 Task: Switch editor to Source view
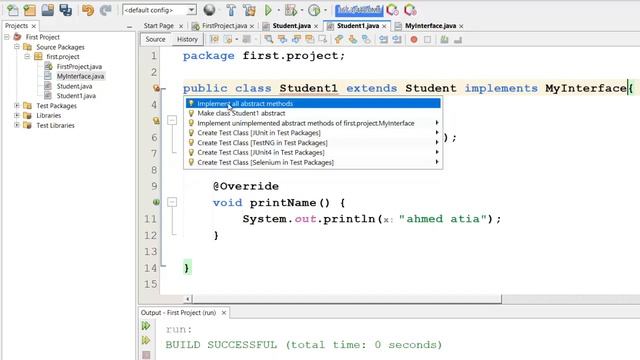click(155, 39)
